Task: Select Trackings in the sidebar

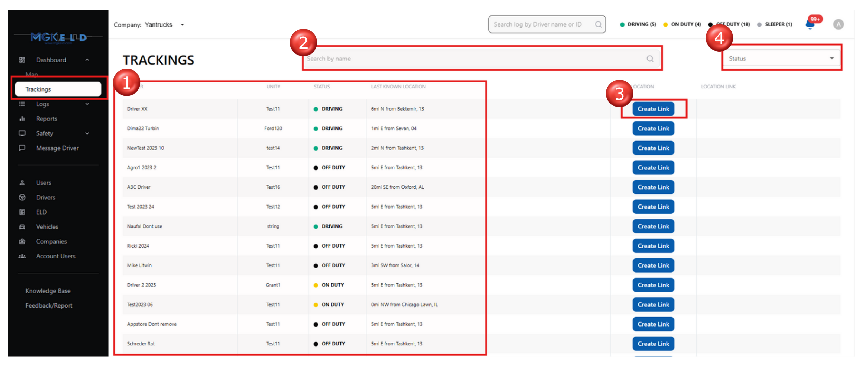Action: (x=58, y=89)
